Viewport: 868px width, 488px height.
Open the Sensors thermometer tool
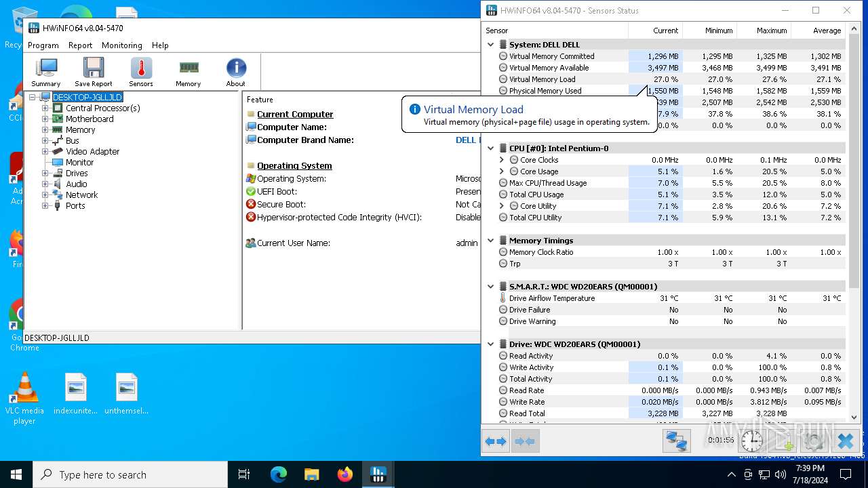point(141,73)
